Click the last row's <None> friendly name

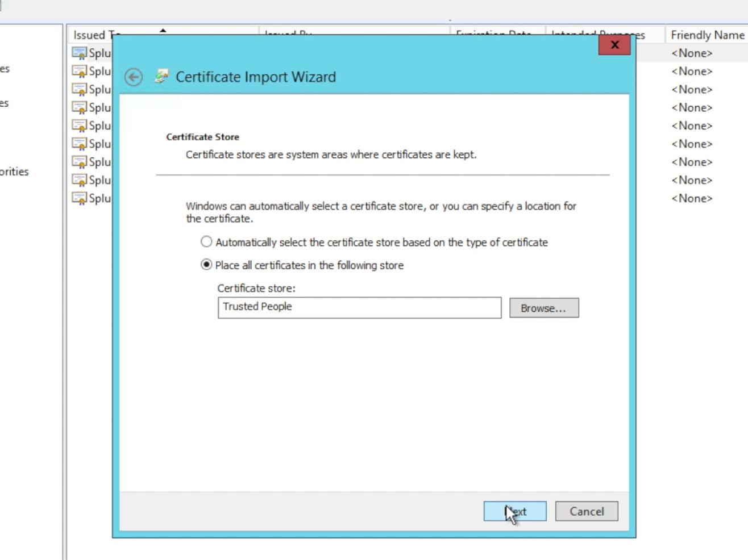point(691,199)
